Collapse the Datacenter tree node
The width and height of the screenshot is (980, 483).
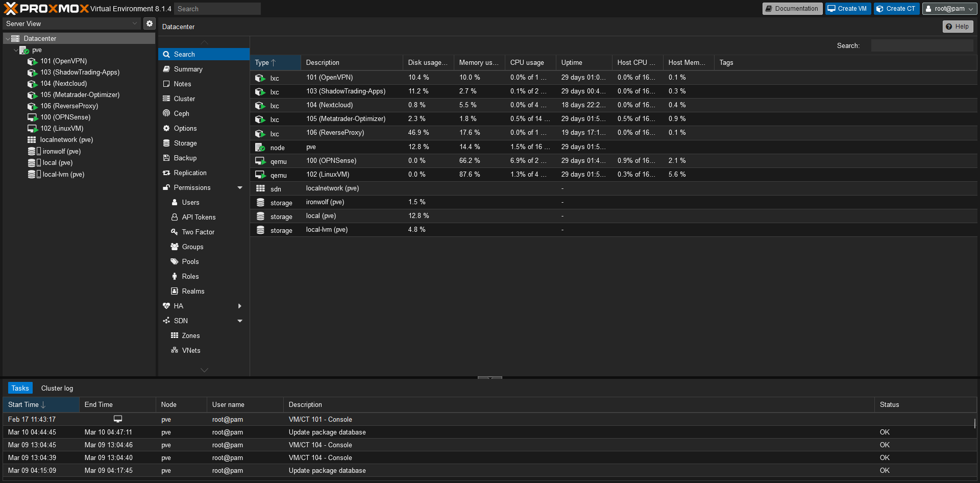pos(7,39)
